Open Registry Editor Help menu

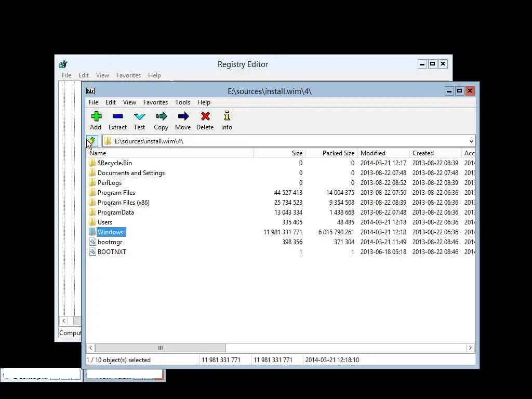(154, 75)
